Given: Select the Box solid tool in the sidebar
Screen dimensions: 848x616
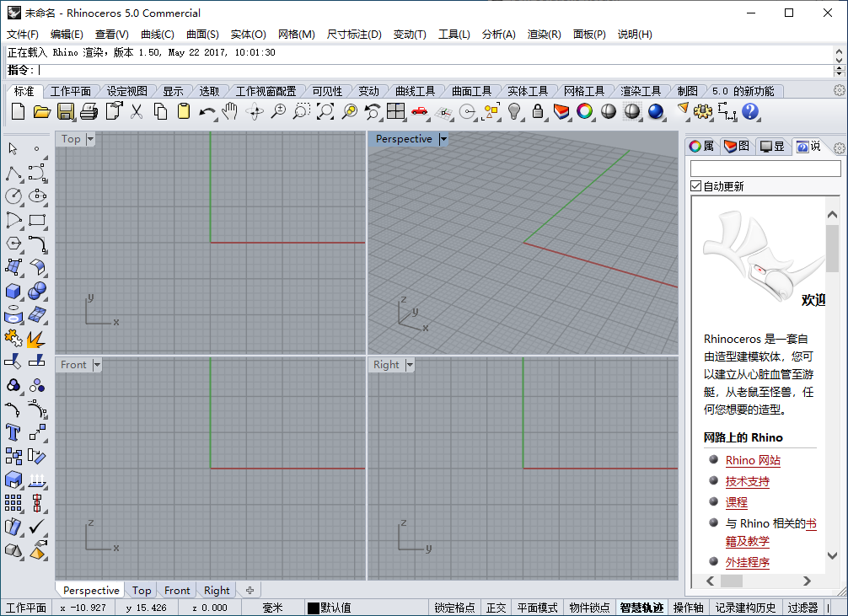Looking at the screenshot, I should (13, 292).
